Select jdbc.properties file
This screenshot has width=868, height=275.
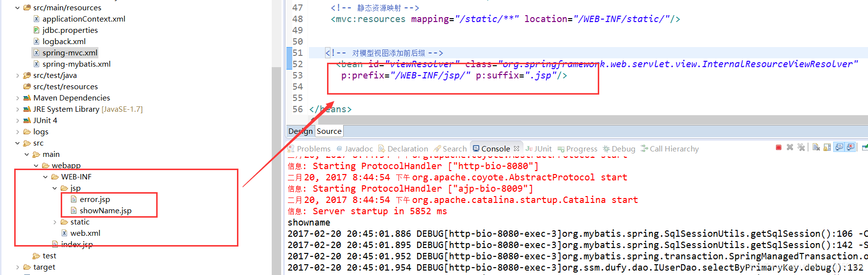click(70, 30)
